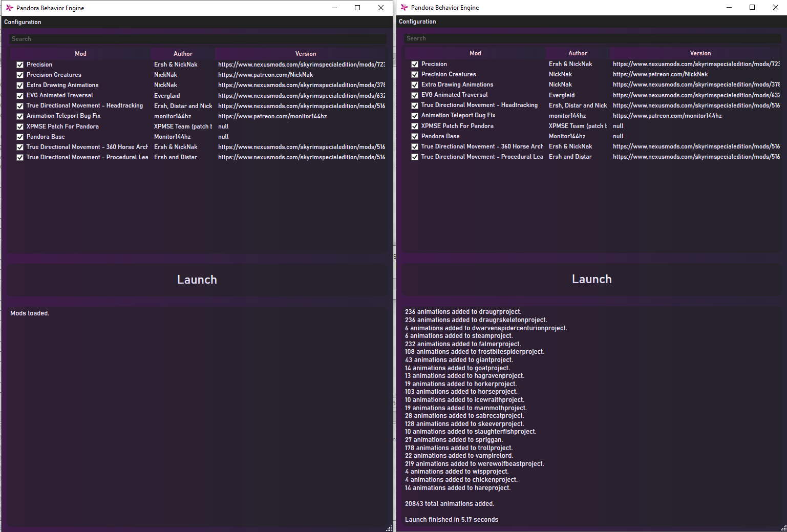The image size is (787, 532).
Task: Maximize the left Pandora Behavior Engine window
Action: [x=357, y=8]
